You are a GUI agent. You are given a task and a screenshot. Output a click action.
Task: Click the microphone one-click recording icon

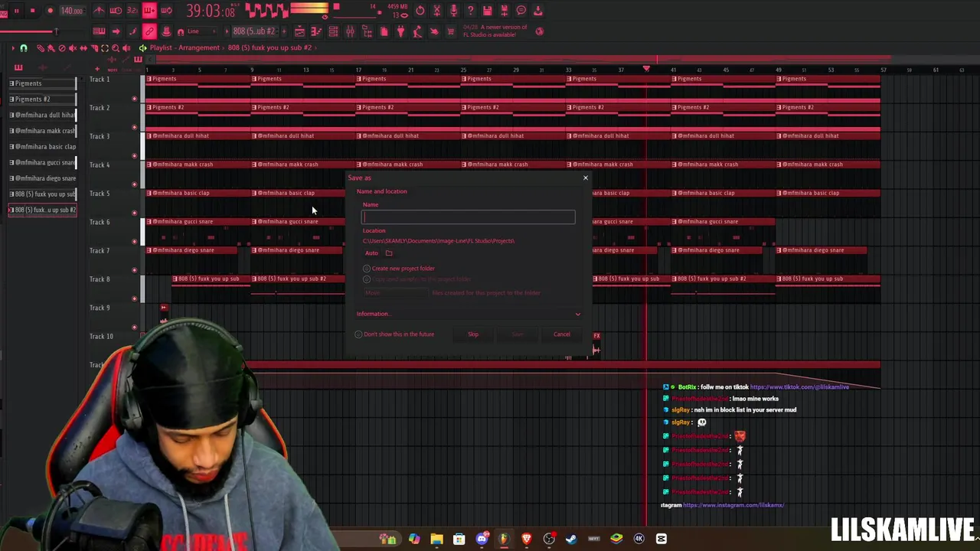pos(453,11)
